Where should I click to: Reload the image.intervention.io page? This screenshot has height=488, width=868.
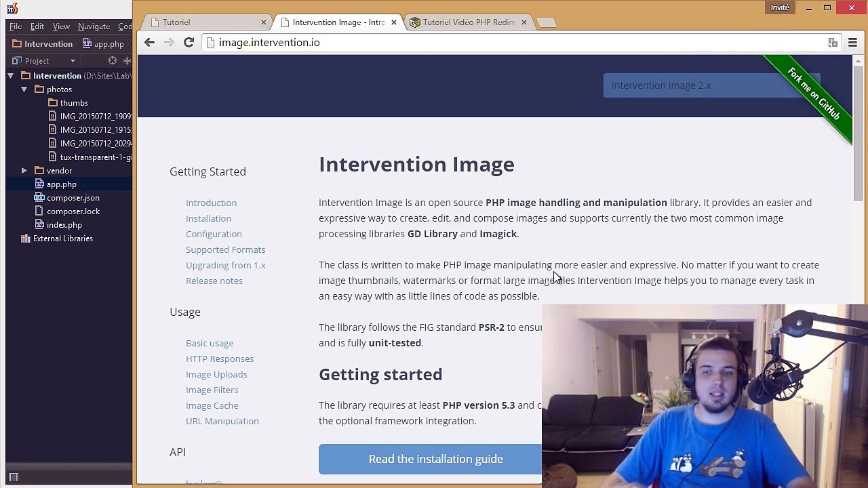pyautogui.click(x=189, y=43)
